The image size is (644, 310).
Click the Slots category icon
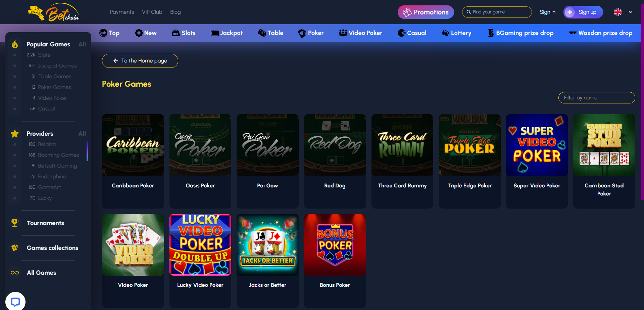point(176,33)
